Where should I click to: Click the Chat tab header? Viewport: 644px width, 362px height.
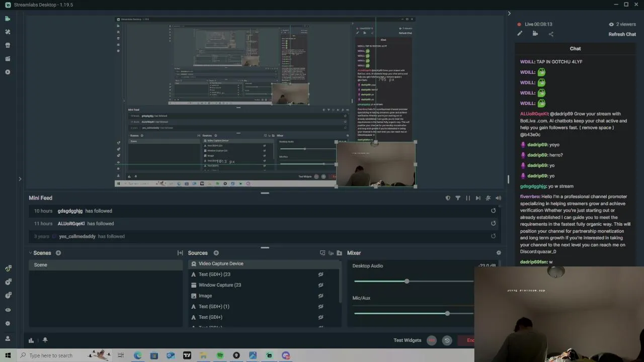[575, 49]
